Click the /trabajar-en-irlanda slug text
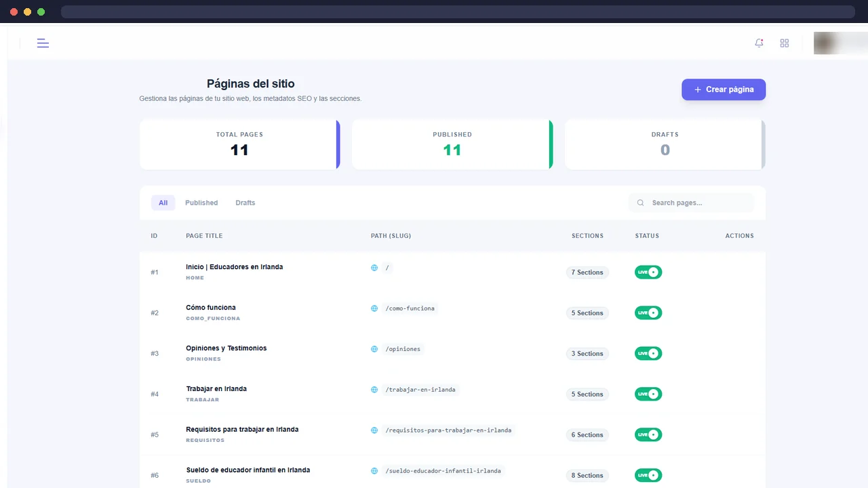The image size is (868, 488). (x=420, y=390)
